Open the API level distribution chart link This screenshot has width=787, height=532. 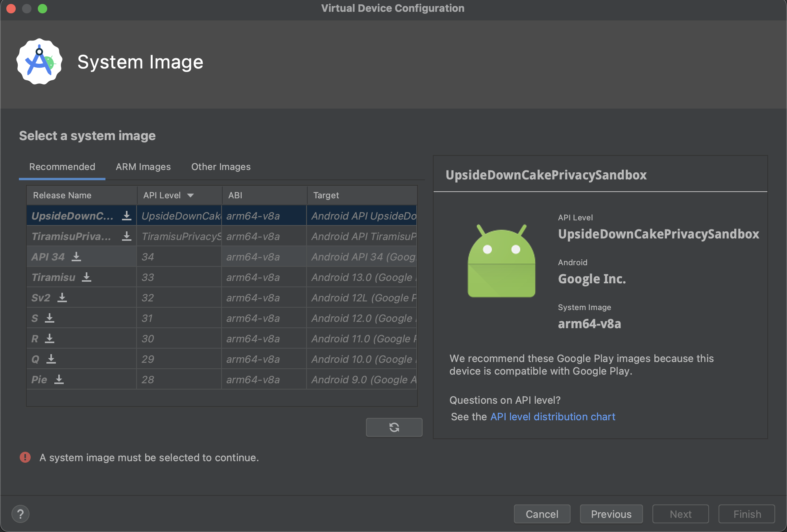(x=552, y=417)
